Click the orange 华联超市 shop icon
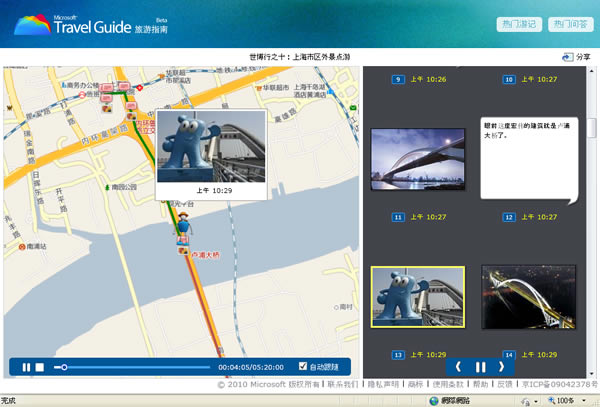This screenshot has width=600, height=407. 259,88
